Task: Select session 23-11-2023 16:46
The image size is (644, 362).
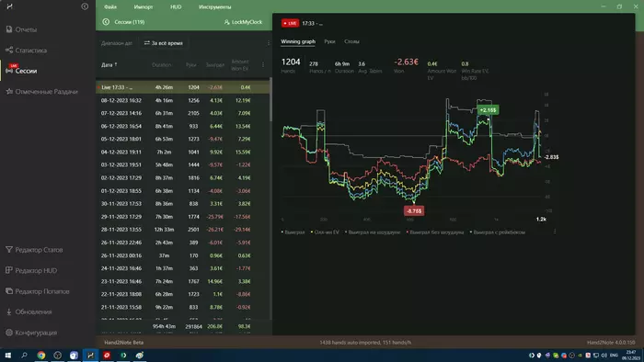Action: click(183, 281)
